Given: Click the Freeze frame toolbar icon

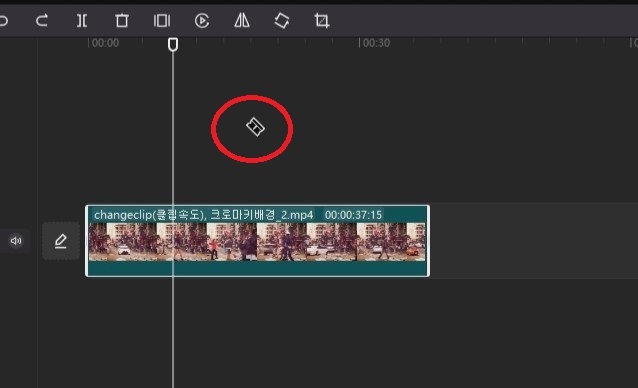Looking at the screenshot, I should coord(162,20).
